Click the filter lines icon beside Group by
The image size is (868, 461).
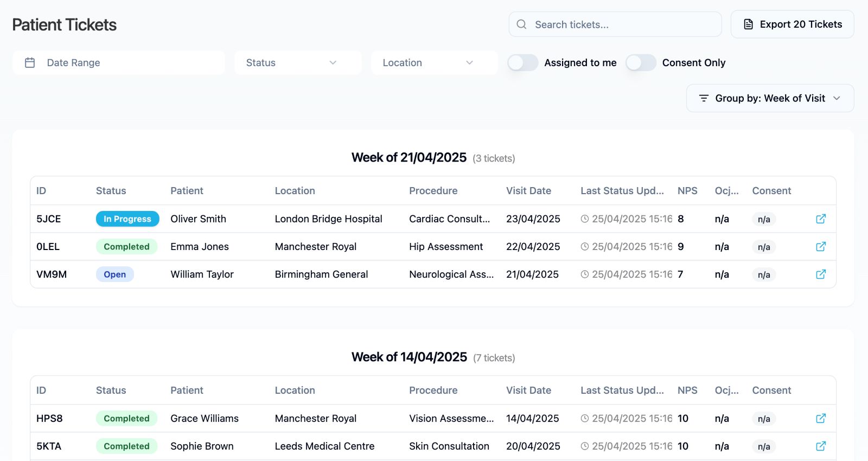click(704, 98)
